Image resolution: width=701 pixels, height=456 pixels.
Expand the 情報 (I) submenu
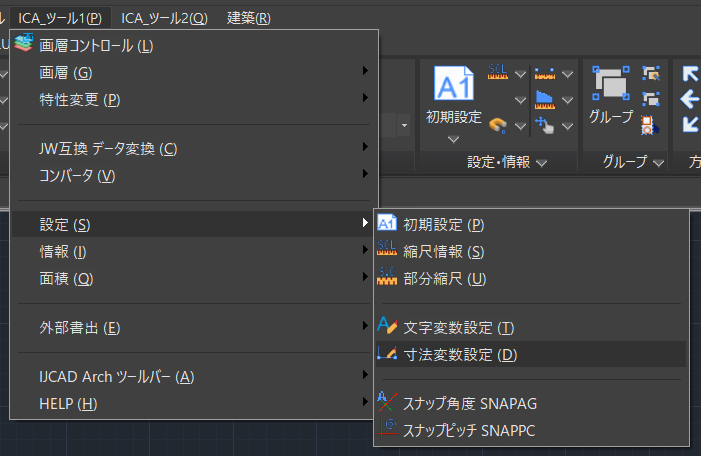[x=194, y=251]
